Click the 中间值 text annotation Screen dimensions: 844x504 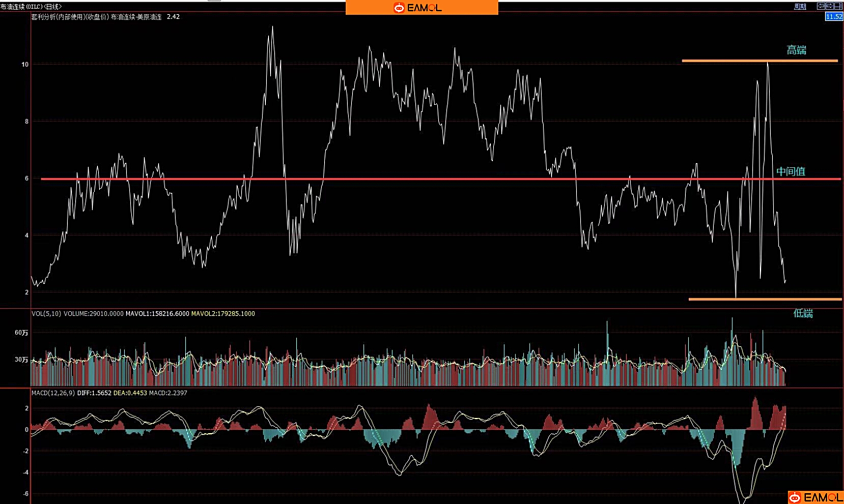point(790,172)
